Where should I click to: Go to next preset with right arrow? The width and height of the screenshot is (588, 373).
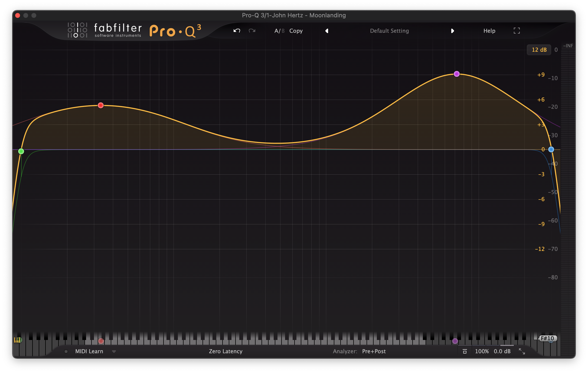pyautogui.click(x=452, y=31)
